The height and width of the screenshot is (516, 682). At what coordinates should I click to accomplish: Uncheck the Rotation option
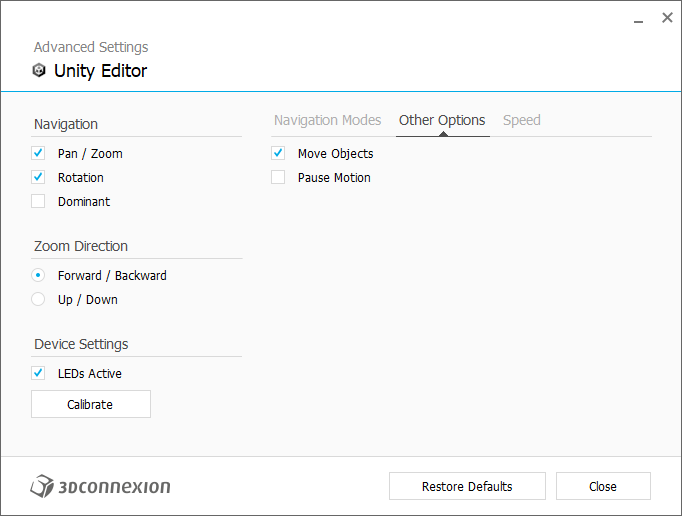(x=39, y=178)
